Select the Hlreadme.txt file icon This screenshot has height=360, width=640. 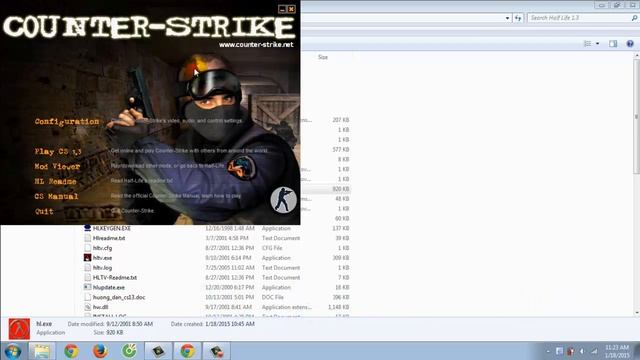87,238
